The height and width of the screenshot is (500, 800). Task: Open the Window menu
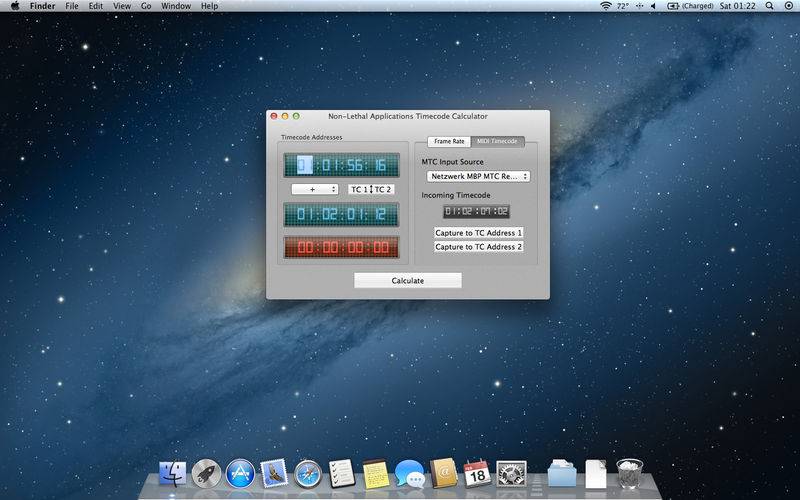click(x=176, y=6)
